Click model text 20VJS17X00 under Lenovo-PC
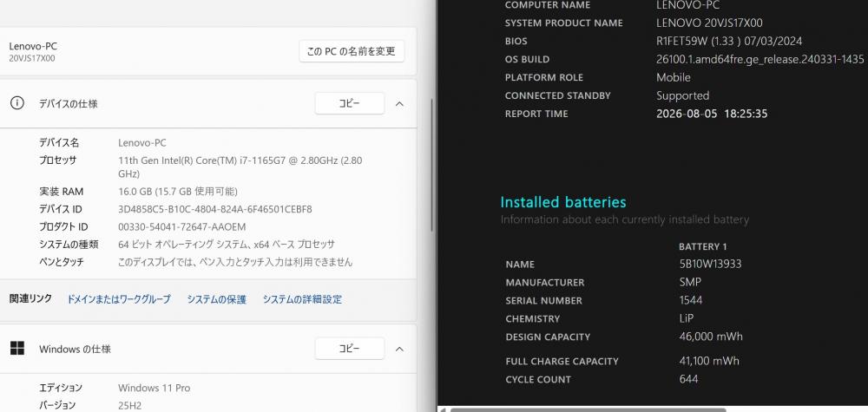 click(31, 58)
